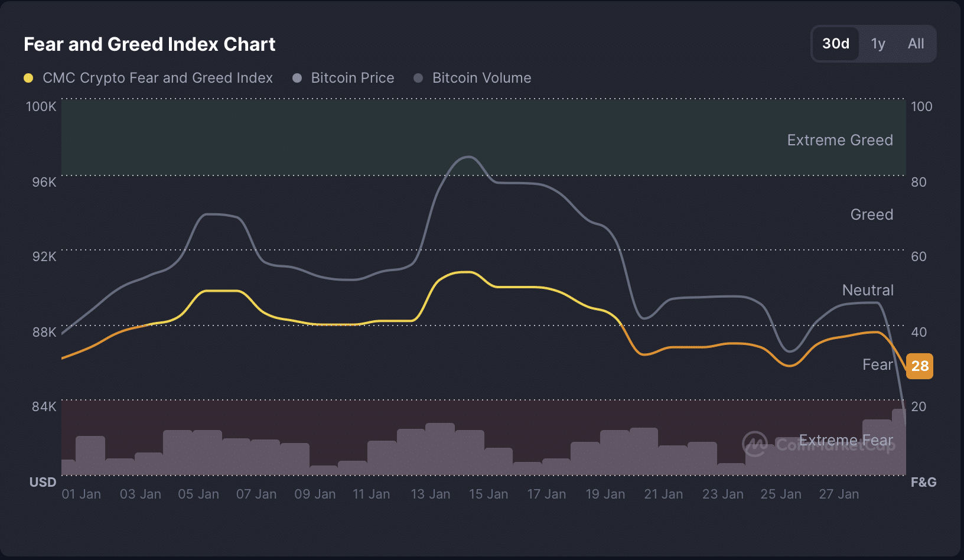Show the All time range
Image resolution: width=964 pixels, height=560 pixels.
(x=916, y=44)
